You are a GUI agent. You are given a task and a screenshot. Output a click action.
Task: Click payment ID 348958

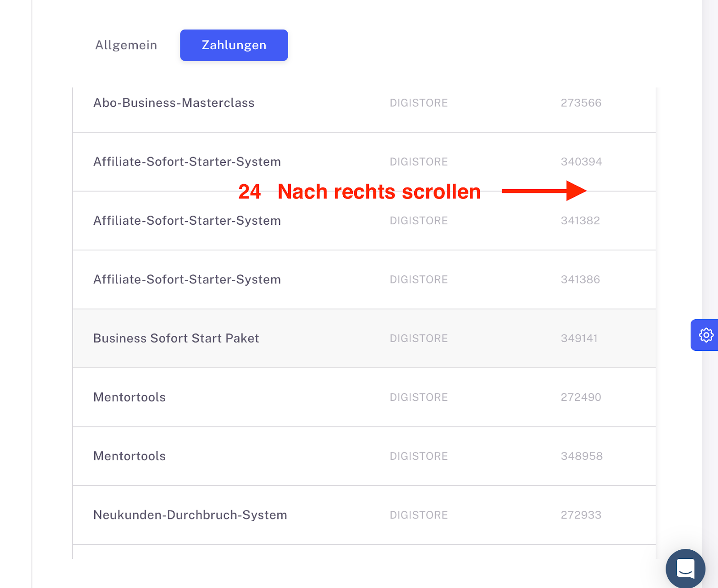582,456
